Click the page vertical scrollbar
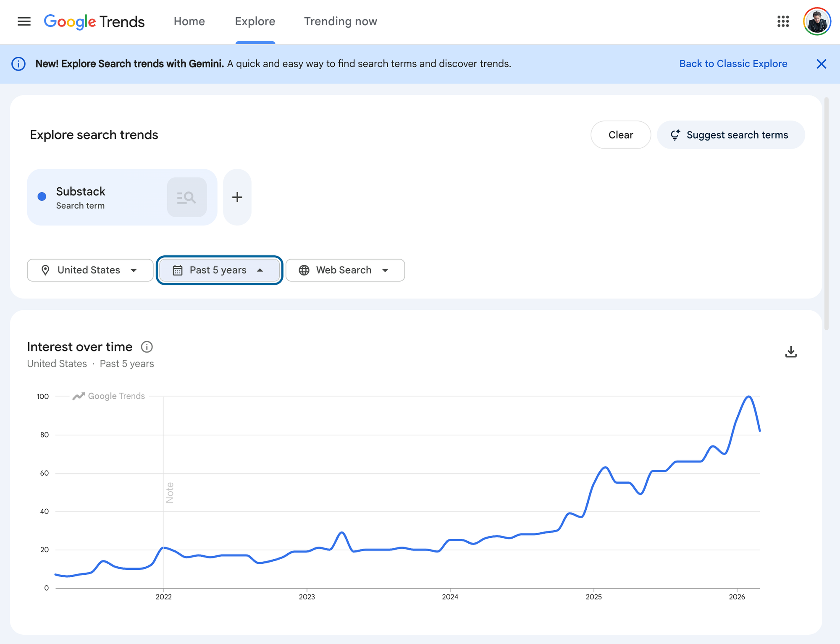 point(827,213)
